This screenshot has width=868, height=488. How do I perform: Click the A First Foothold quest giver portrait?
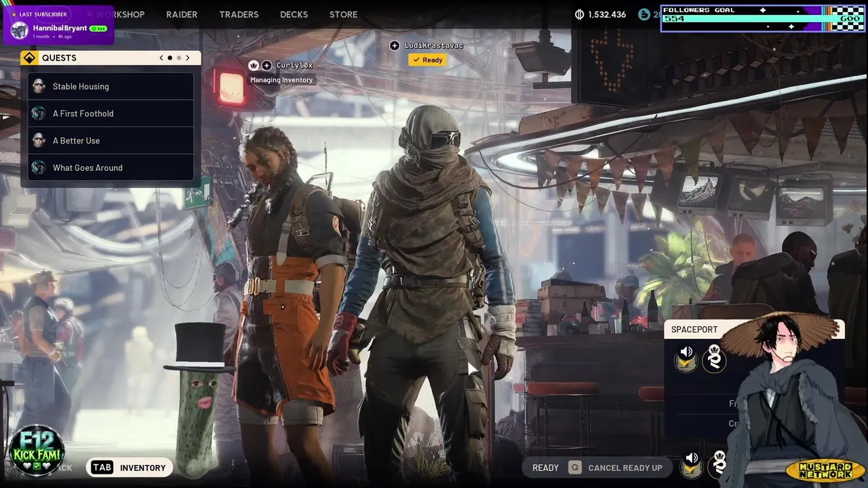click(39, 113)
